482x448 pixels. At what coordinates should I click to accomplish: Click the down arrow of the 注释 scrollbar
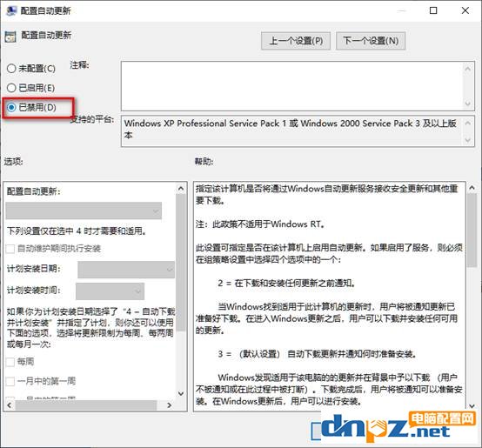467,104
